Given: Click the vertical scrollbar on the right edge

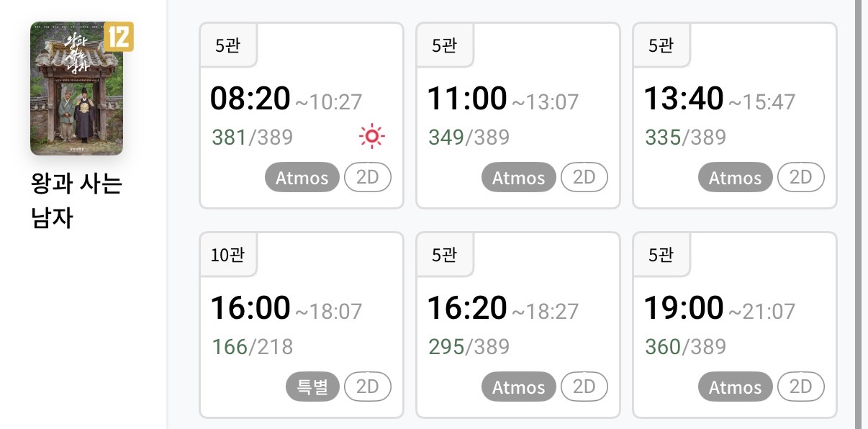Looking at the screenshot, I should tap(857, 214).
